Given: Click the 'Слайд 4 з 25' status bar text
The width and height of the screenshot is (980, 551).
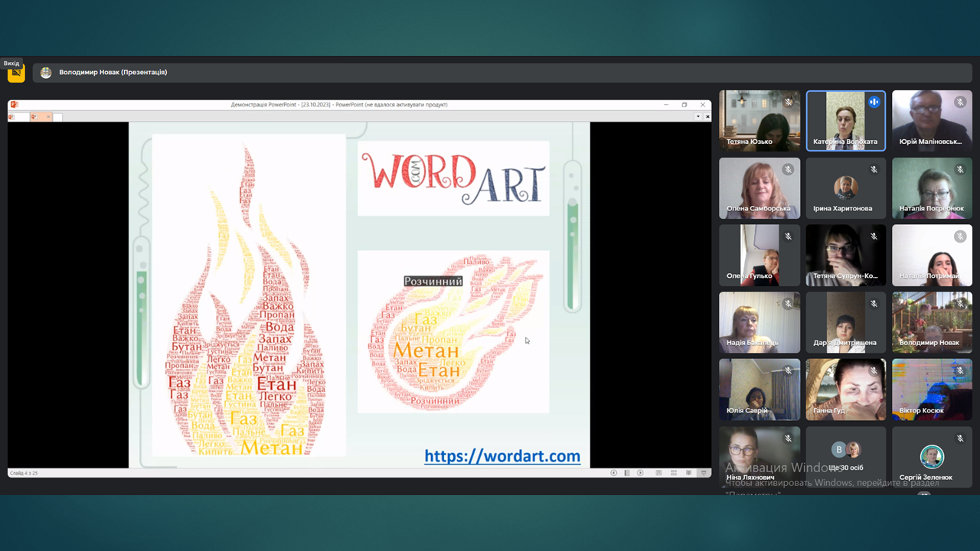Looking at the screenshot, I should coord(24,473).
